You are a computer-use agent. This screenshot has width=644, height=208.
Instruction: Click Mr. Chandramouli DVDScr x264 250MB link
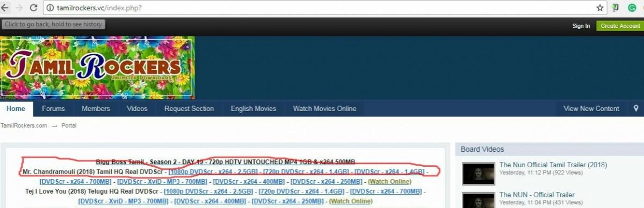click(x=327, y=181)
